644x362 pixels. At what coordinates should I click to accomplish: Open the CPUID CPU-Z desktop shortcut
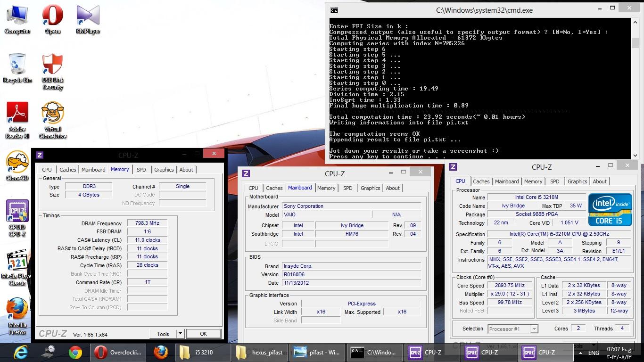17,218
